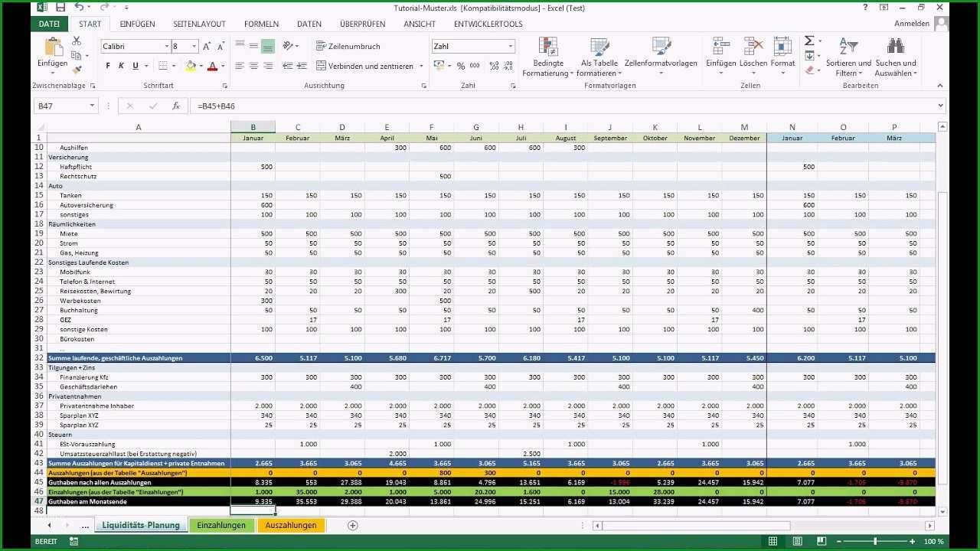
Task: Open the Zahl number format dropdown
Action: pyautogui.click(x=511, y=47)
